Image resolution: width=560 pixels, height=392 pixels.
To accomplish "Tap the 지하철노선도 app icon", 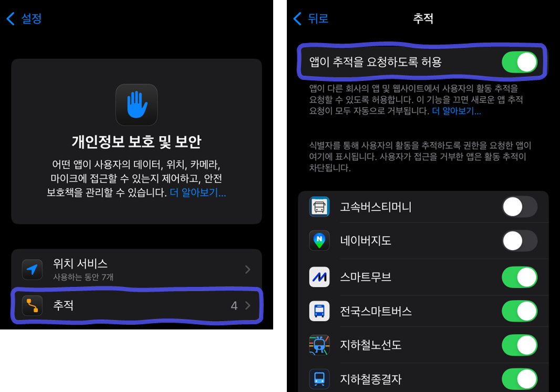I will (x=319, y=345).
